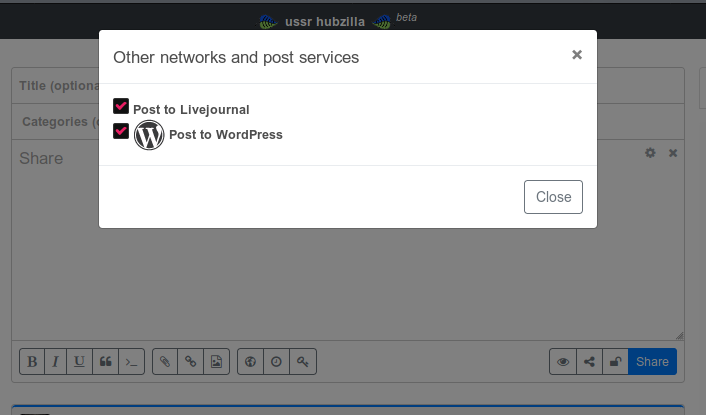
Task: Toggle underline formatting in the editor toolbar
Action: 79,361
